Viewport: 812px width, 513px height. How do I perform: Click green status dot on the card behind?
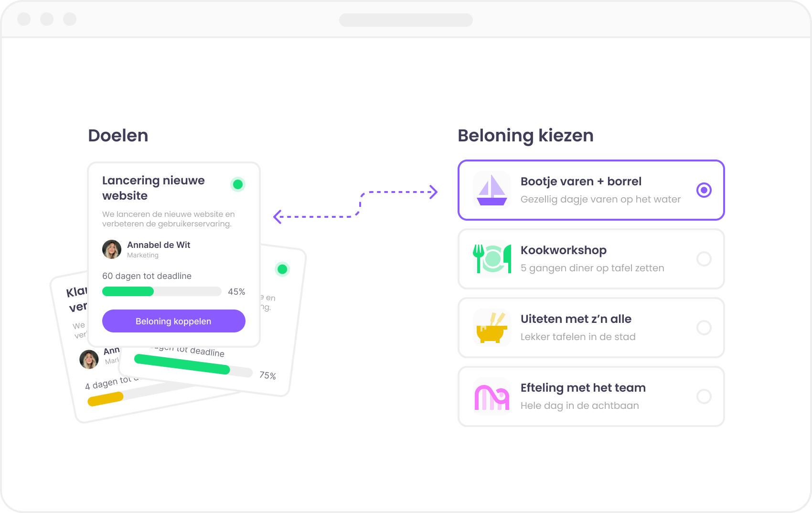click(282, 269)
